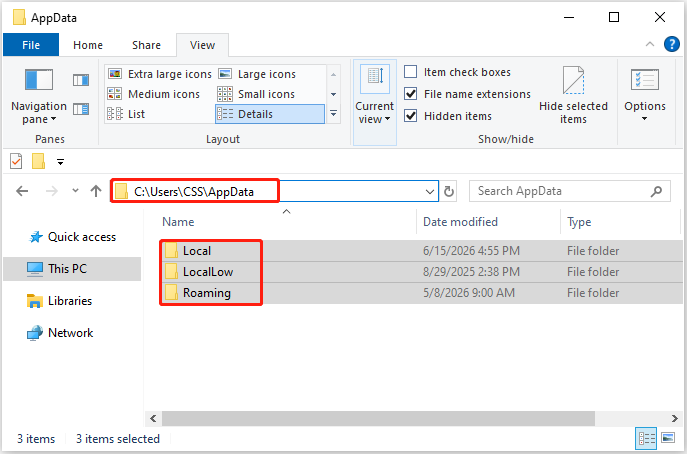The height and width of the screenshot is (454, 687).
Task: Open address bar history dropdown
Action: 430,192
